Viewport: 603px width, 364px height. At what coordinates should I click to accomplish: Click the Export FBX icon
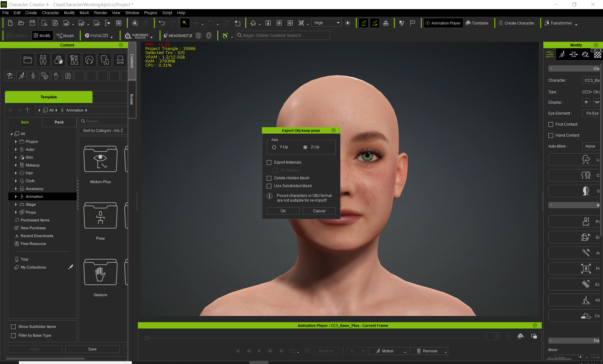[82, 23]
